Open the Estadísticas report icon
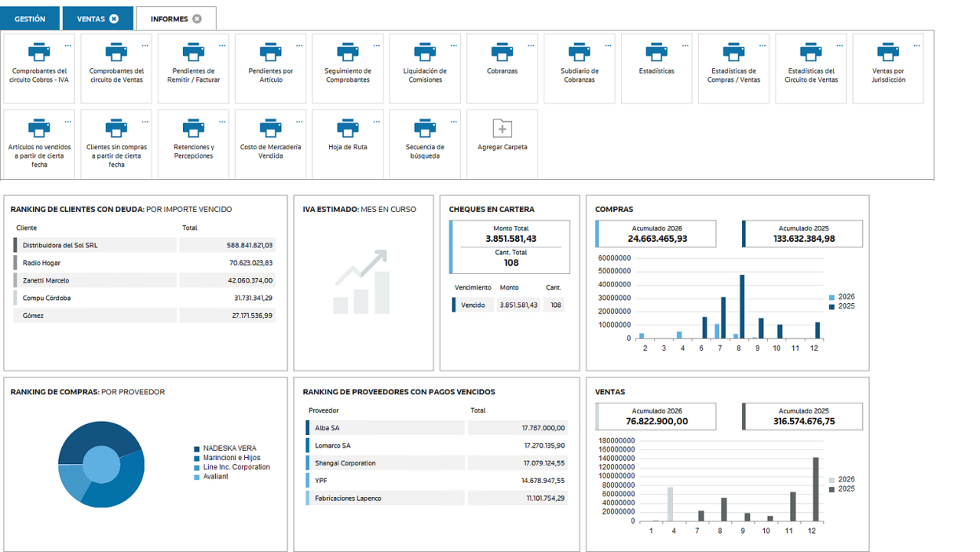980x552 pixels. point(656,53)
